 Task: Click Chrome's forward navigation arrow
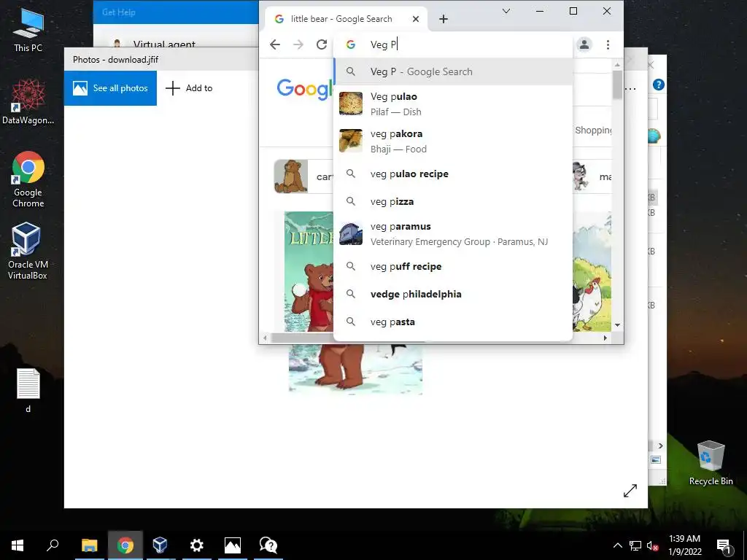click(x=298, y=44)
